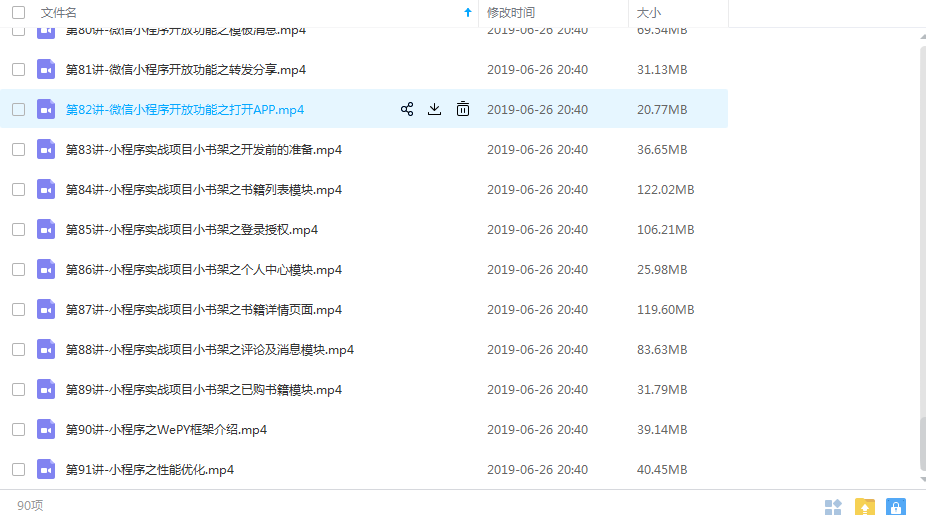Click the yellow upload folder icon
This screenshot has width=926, height=515.
pyautogui.click(x=865, y=507)
